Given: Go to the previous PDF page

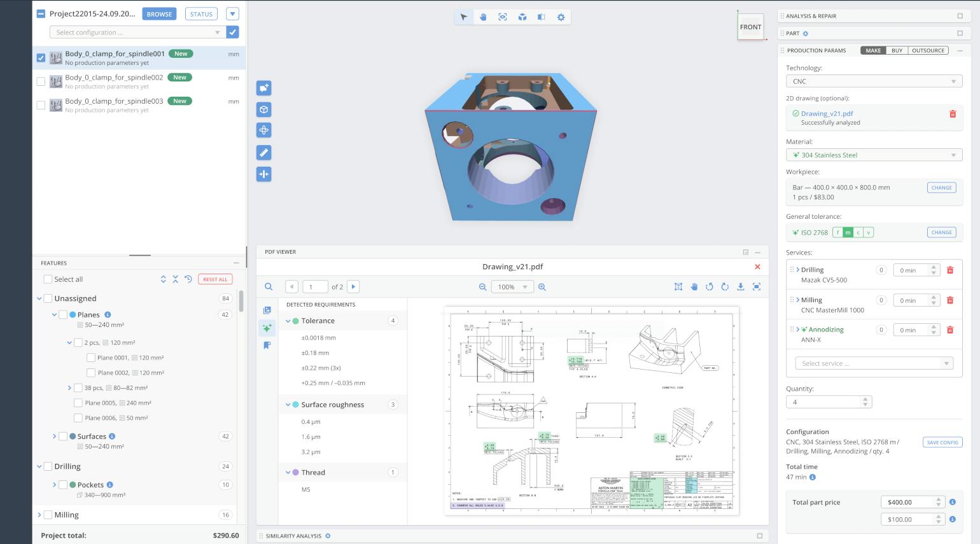Looking at the screenshot, I should [x=291, y=287].
